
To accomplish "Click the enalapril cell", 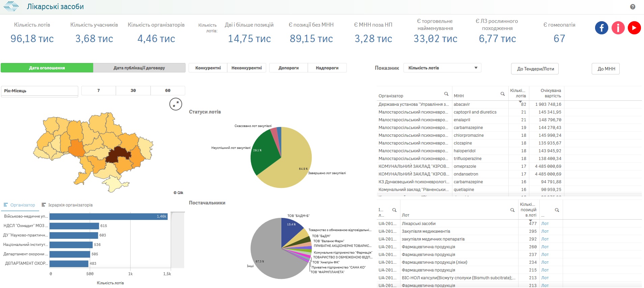I will click(480, 120).
